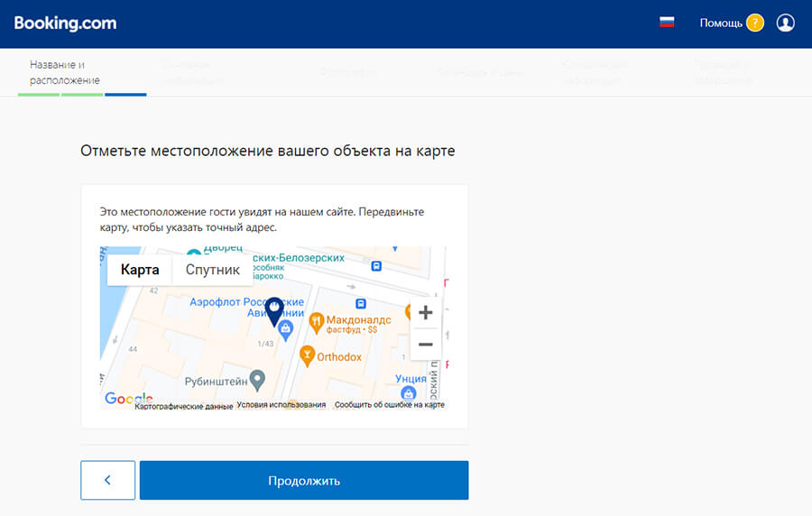812x516 pixels.
Task: Click the yellow help question mark icon
Action: [754, 23]
